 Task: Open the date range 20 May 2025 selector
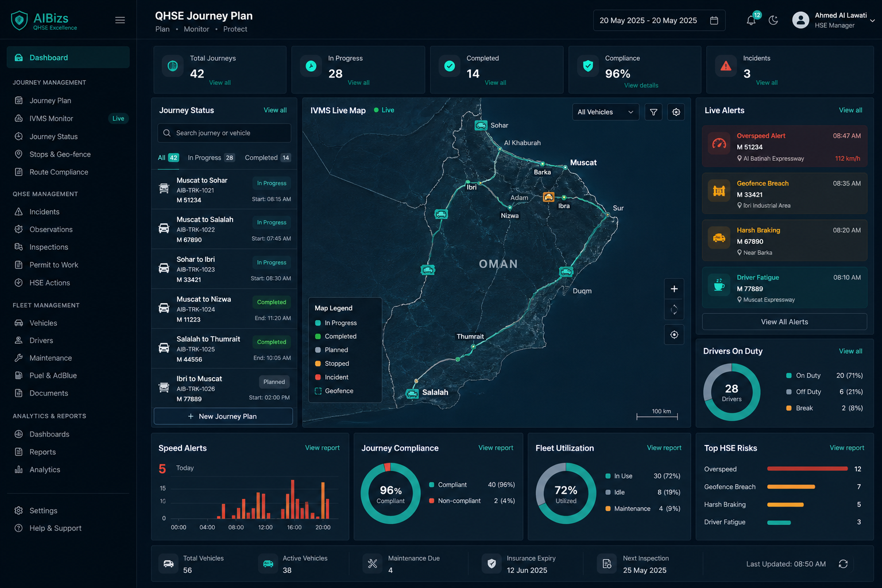point(659,20)
